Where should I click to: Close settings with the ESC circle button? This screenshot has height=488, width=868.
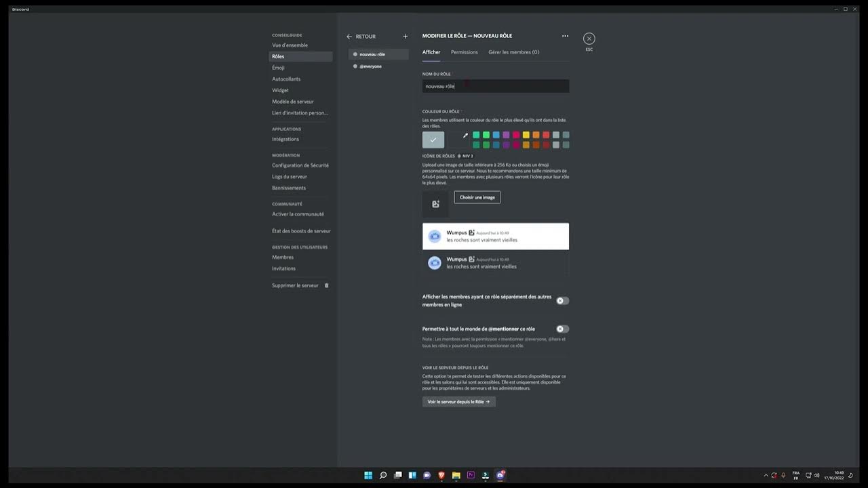(x=589, y=39)
